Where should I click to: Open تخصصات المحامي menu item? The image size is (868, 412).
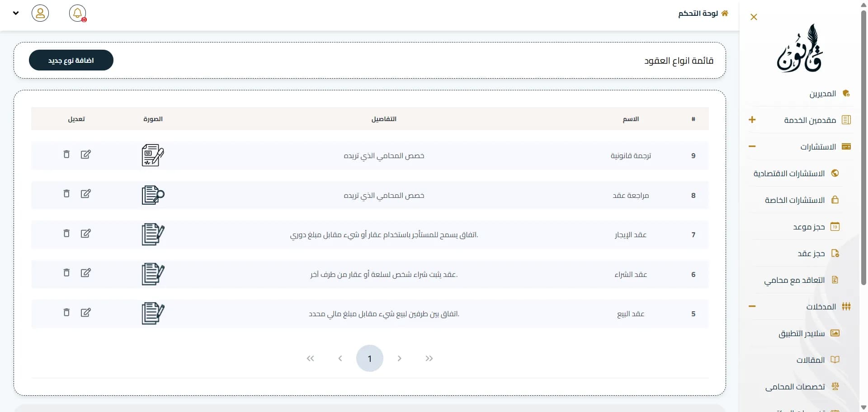pyautogui.click(x=795, y=387)
